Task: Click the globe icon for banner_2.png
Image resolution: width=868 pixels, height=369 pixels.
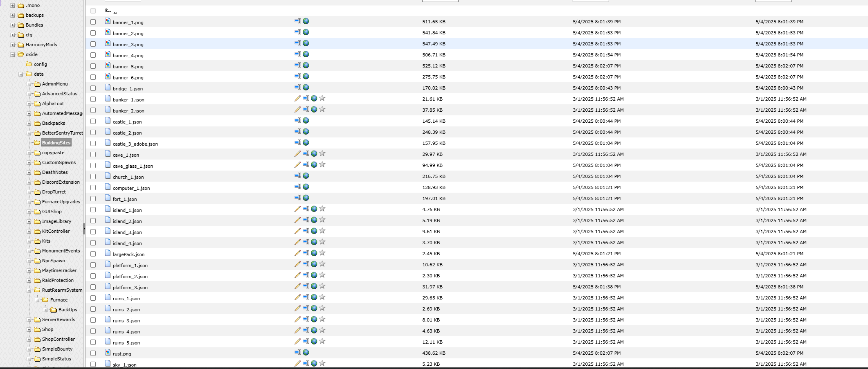Action: 306,32
